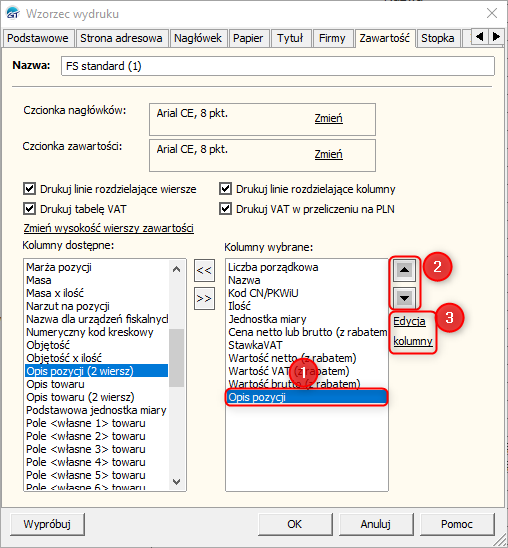Close the Wzorzec wydruku dialog

click(x=492, y=13)
